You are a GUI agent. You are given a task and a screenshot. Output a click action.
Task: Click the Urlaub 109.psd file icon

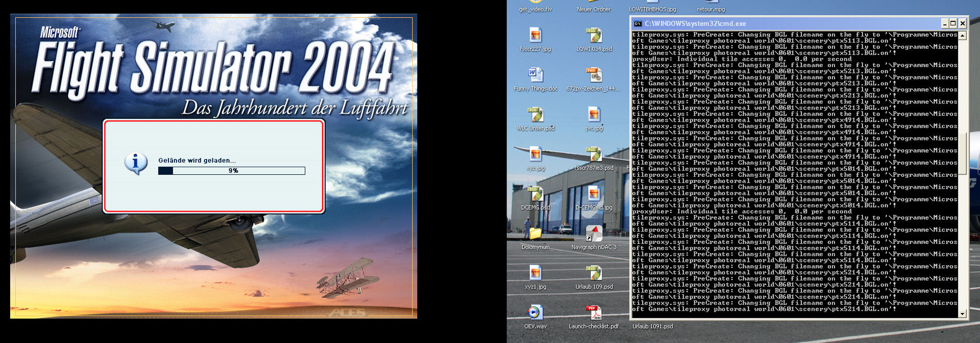point(594,273)
